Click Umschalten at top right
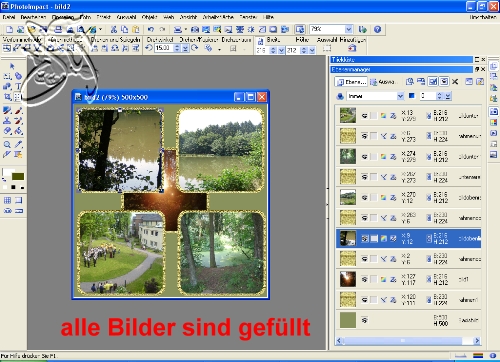This screenshot has height=362, width=500. pos(483,17)
